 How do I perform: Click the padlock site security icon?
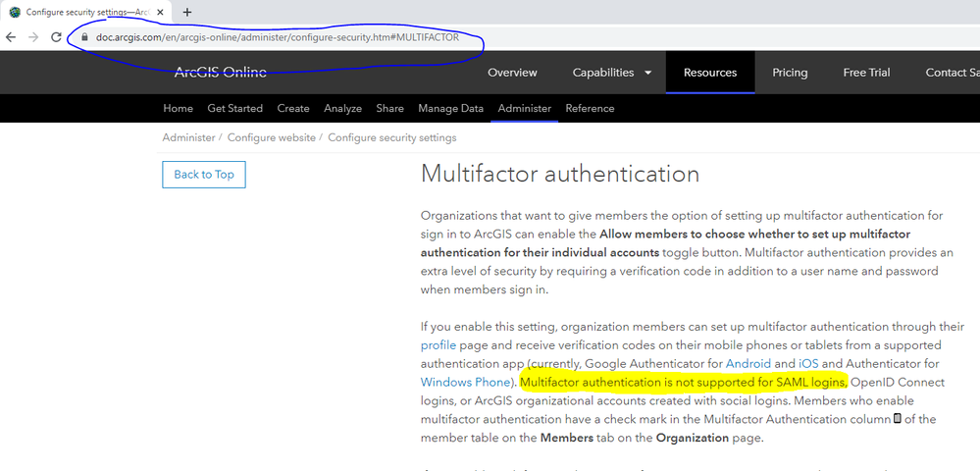85,37
